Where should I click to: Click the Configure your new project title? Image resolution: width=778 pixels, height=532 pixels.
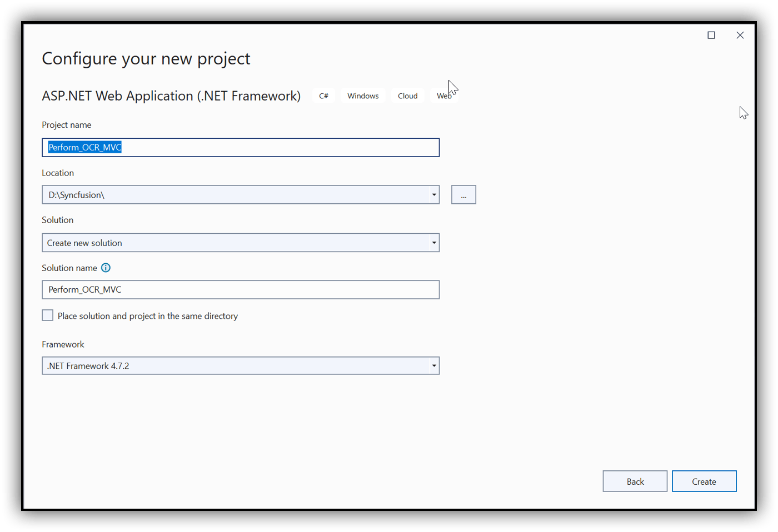tap(146, 58)
